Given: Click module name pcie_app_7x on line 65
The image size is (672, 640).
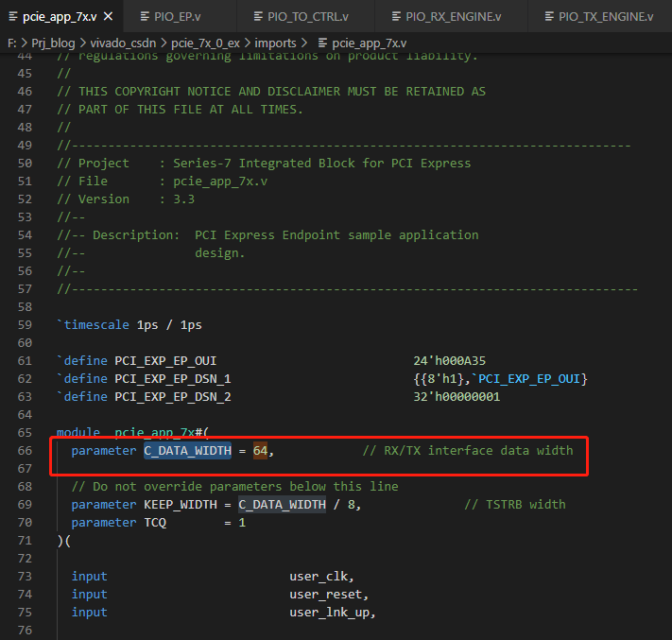Looking at the screenshot, I should (155, 432).
